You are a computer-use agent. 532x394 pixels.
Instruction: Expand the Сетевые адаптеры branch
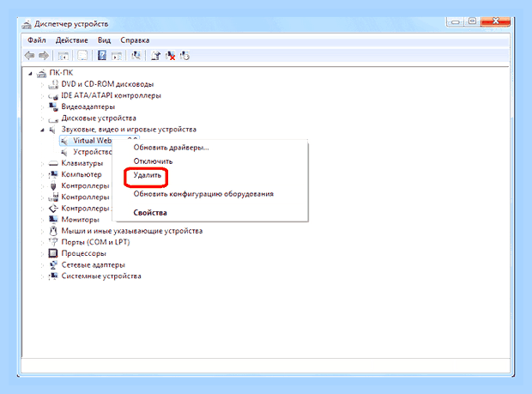pyautogui.click(x=42, y=265)
